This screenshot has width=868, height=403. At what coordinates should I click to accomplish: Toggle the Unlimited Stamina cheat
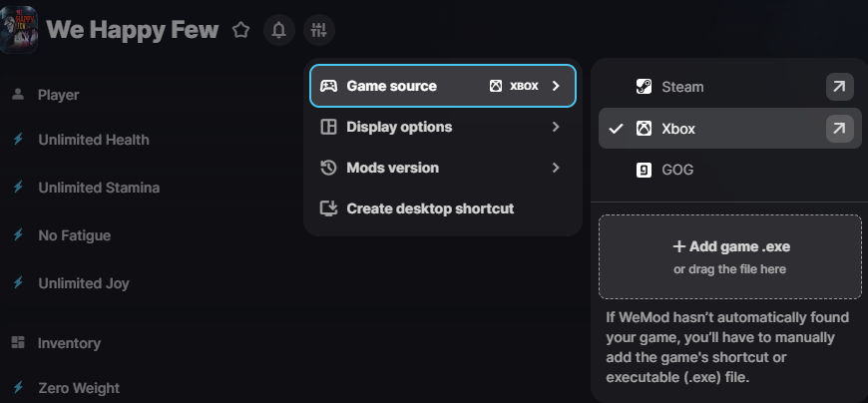click(x=98, y=188)
